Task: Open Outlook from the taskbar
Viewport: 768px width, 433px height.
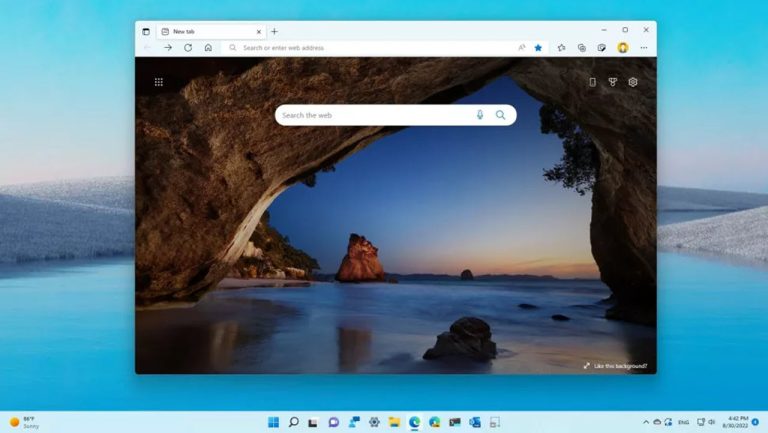Action: coord(475,422)
